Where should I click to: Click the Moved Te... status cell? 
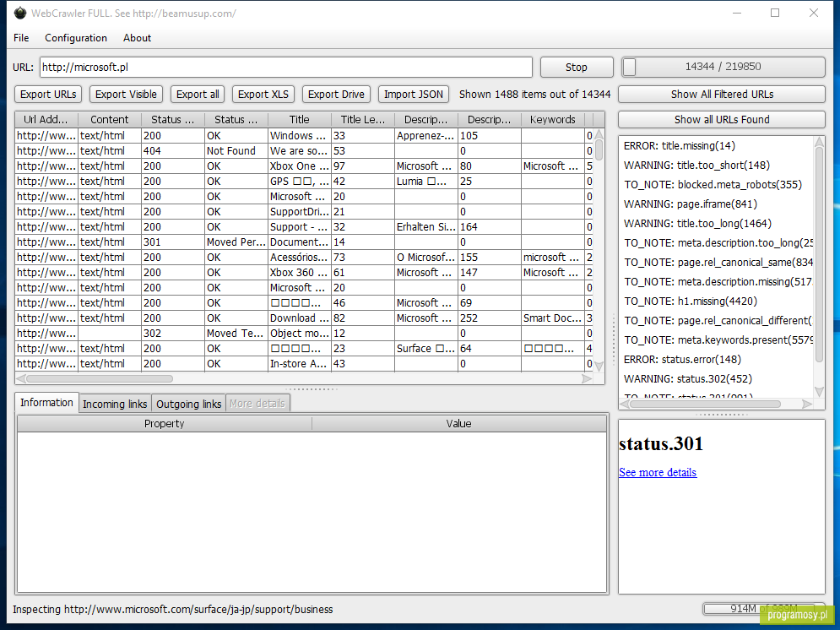[x=236, y=334]
